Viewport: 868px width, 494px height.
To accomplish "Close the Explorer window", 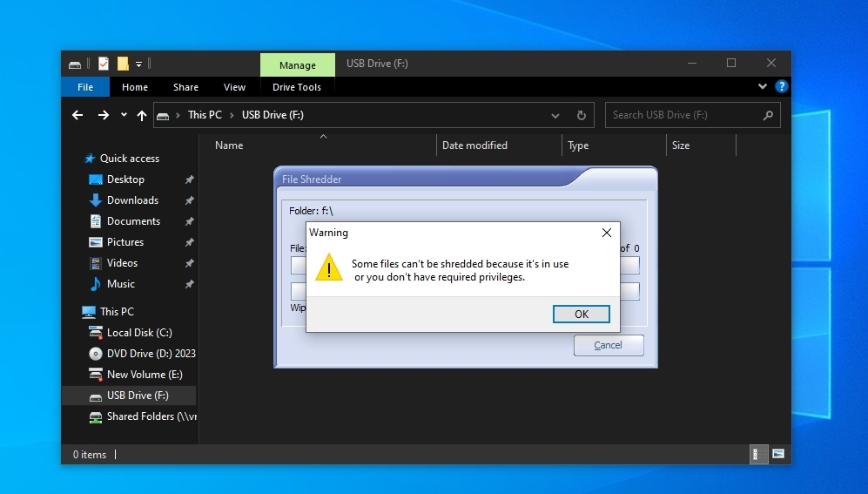I will point(771,63).
